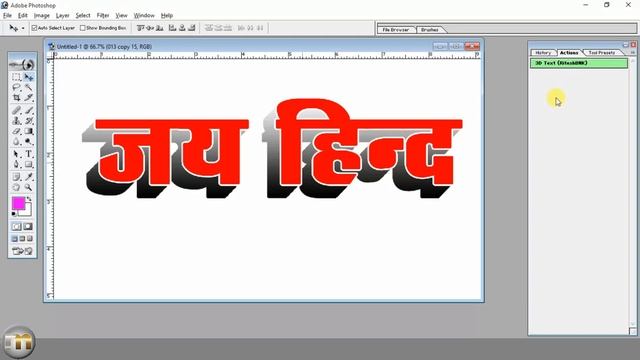Switch to the History tab
Image resolution: width=640 pixels, height=360 pixels.
click(x=543, y=53)
